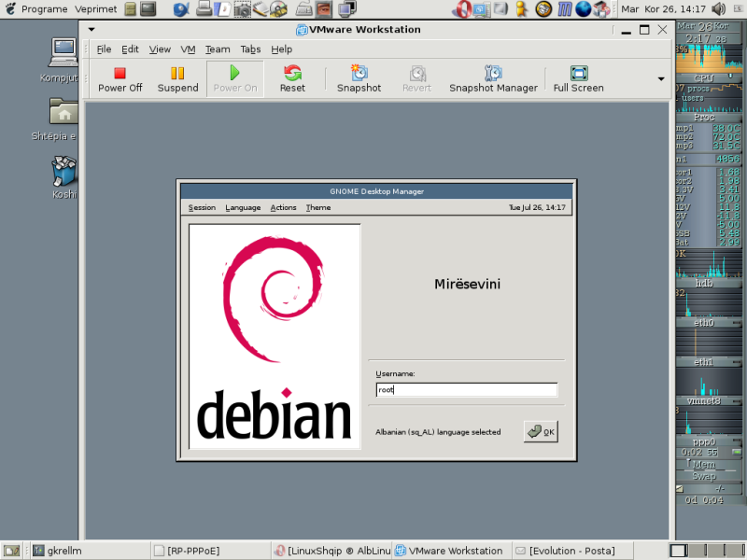Screen dimensions: 747x560
Task: Click the Revert toolbar icon
Action: pyautogui.click(x=417, y=73)
